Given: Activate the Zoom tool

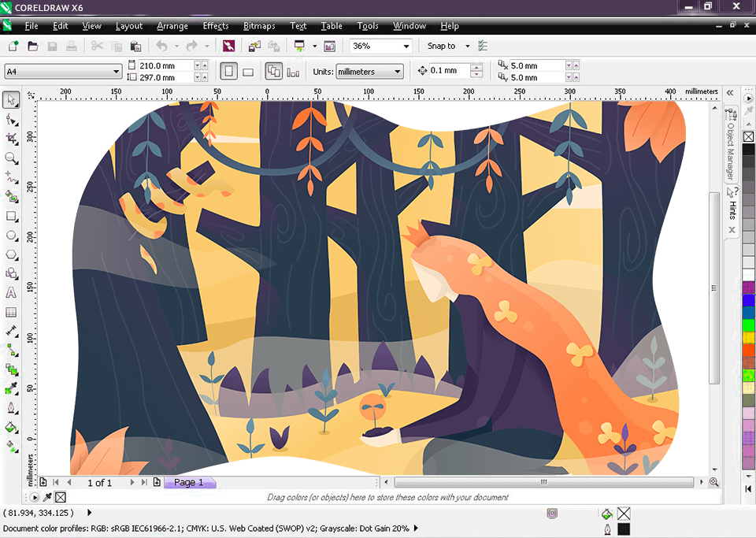Looking at the screenshot, I should point(11,158).
